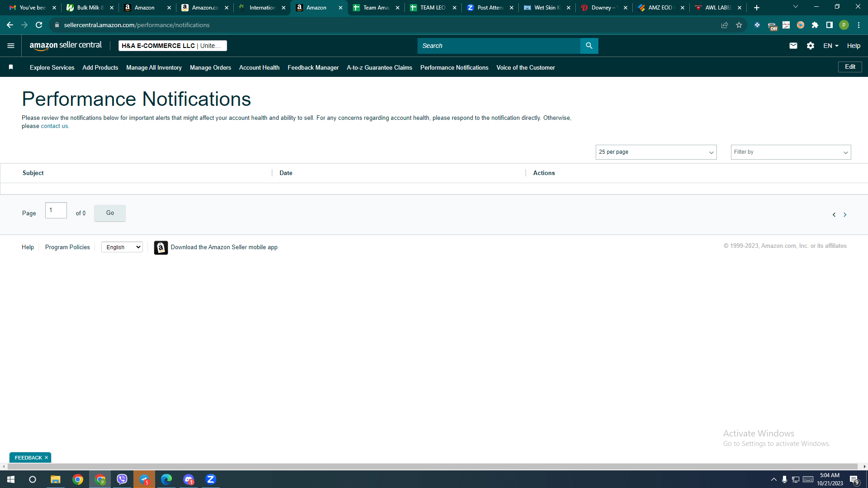Viewport: 868px width, 488px height.
Task: Switch to the Bulk Milk browser tab
Action: (x=90, y=8)
